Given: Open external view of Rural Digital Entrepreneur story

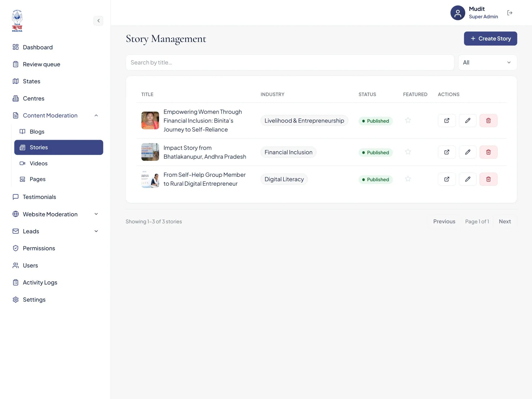Looking at the screenshot, I should (x=447, y=179).
